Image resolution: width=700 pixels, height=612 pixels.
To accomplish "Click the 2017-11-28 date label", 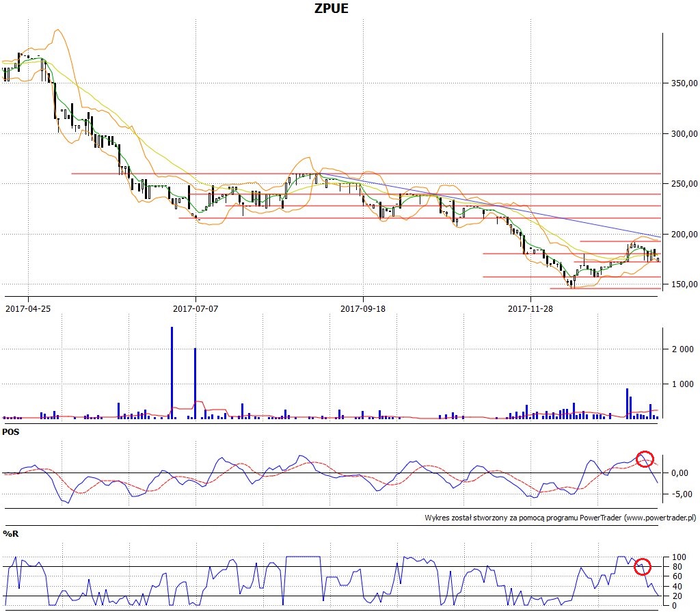I will pyautogui.click(x=530, y=308).
